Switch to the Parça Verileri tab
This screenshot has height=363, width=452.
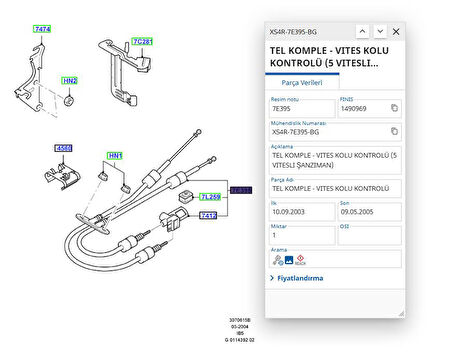(302, 83)
